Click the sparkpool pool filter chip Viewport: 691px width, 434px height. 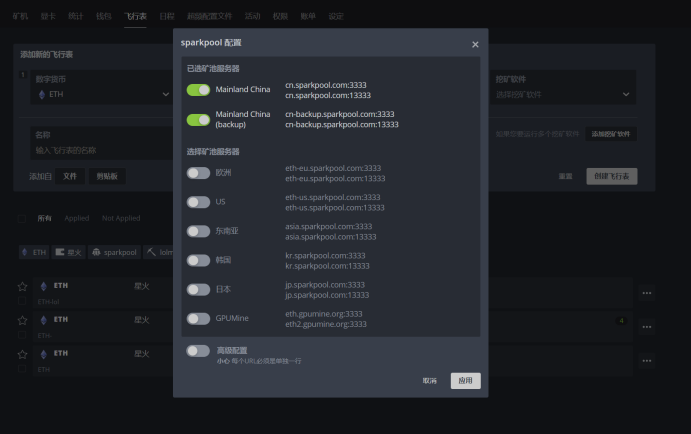pyautogui.click(x=114, y=252)
